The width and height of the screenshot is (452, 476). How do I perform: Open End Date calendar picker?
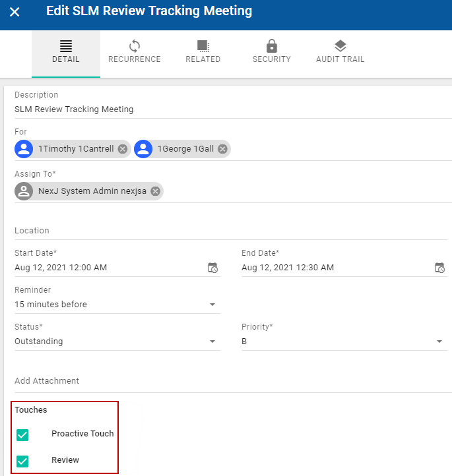[439, 268]
